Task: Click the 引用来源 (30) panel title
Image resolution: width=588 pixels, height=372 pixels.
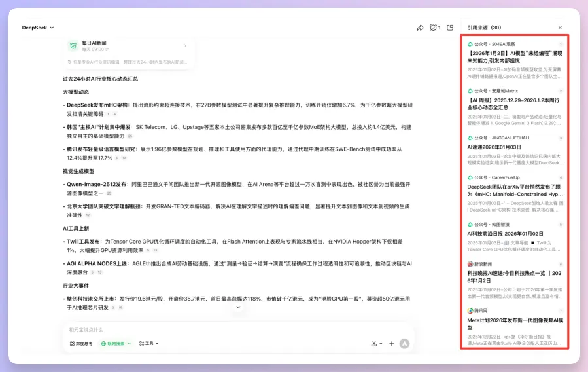Action: [x=484, y=28]
